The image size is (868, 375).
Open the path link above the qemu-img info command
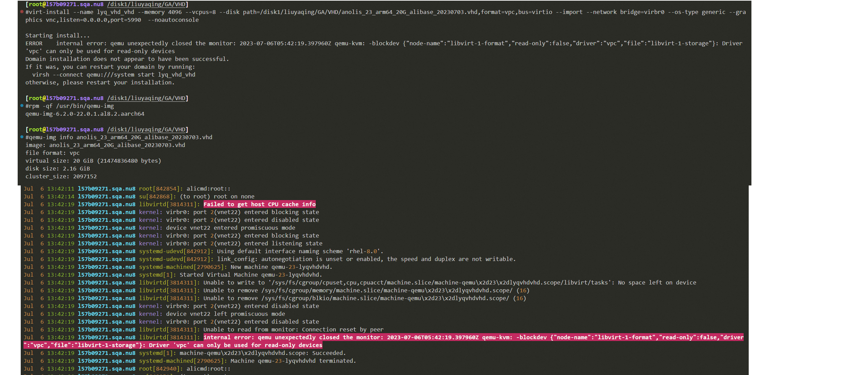coord(146,130)
